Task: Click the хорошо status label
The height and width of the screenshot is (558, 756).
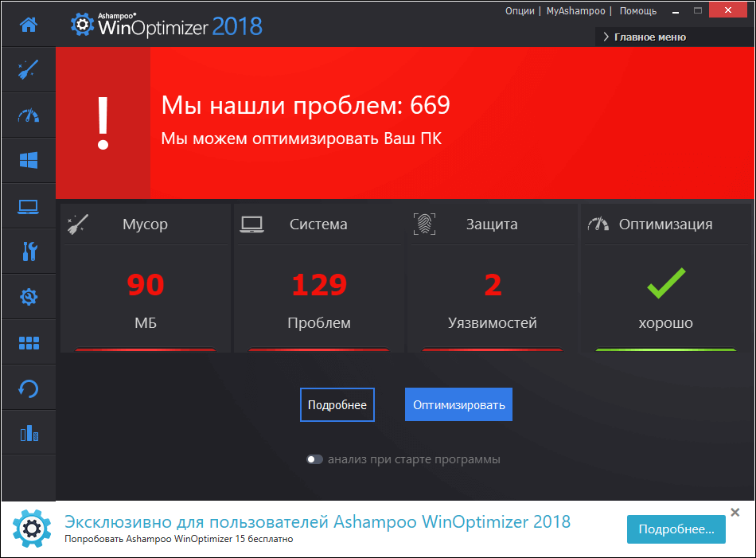Action: 666,322
